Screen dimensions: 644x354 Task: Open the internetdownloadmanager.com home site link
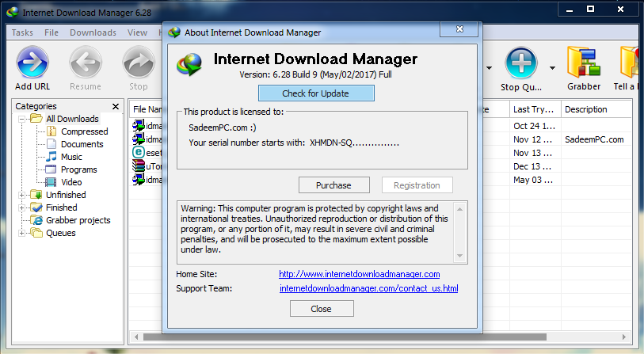[x=360, y=274]
